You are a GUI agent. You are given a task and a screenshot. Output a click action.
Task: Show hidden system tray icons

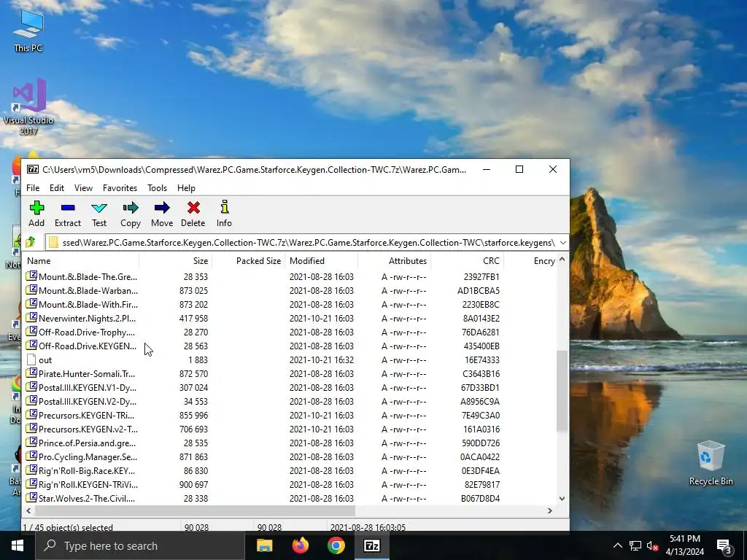coord(617,545)
